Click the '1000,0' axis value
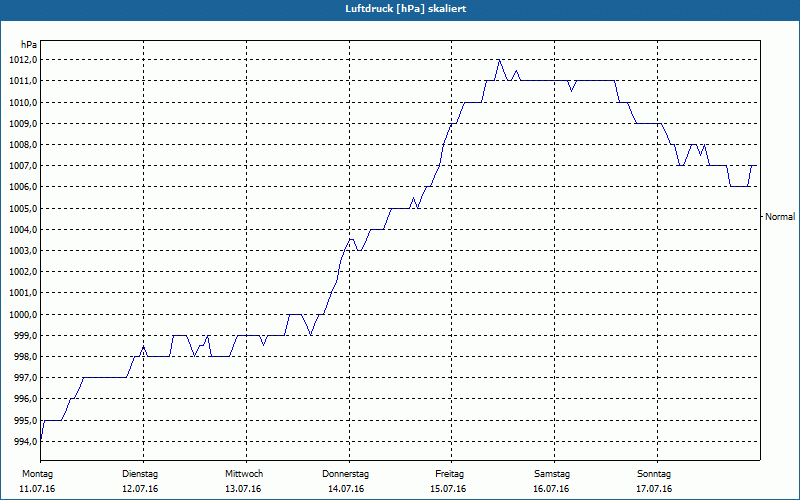Screen dimensions: 800x500 [23, 314]
